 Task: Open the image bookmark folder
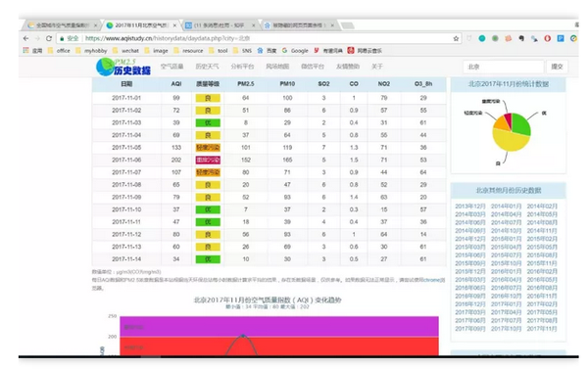pyautogui.click(x=157, y=51)
